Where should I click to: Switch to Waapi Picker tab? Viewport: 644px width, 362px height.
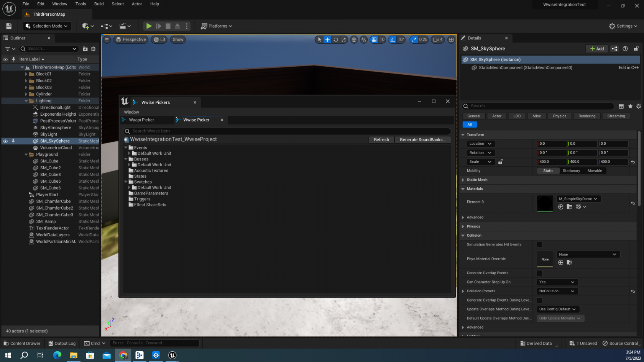click(x=141, y=120)
